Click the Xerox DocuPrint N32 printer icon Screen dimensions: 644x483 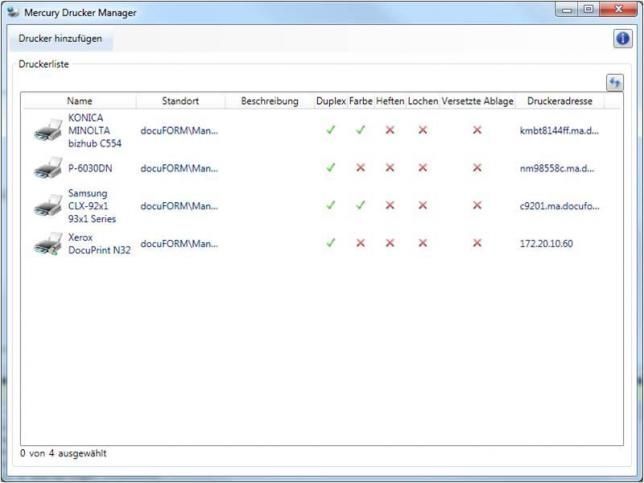[x=47, y=244]
